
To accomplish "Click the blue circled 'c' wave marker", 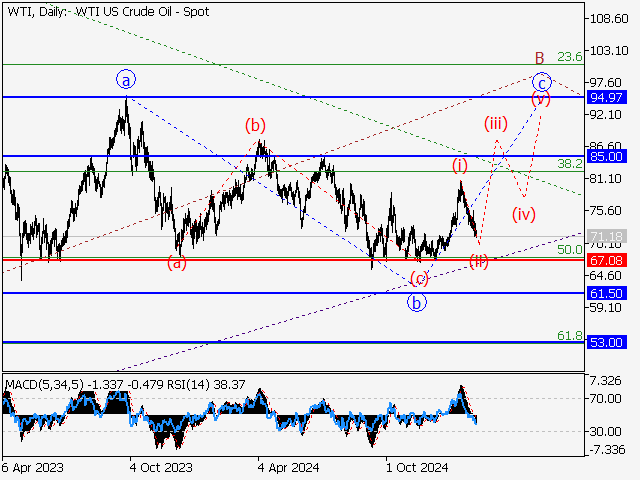I will point(541,82).
